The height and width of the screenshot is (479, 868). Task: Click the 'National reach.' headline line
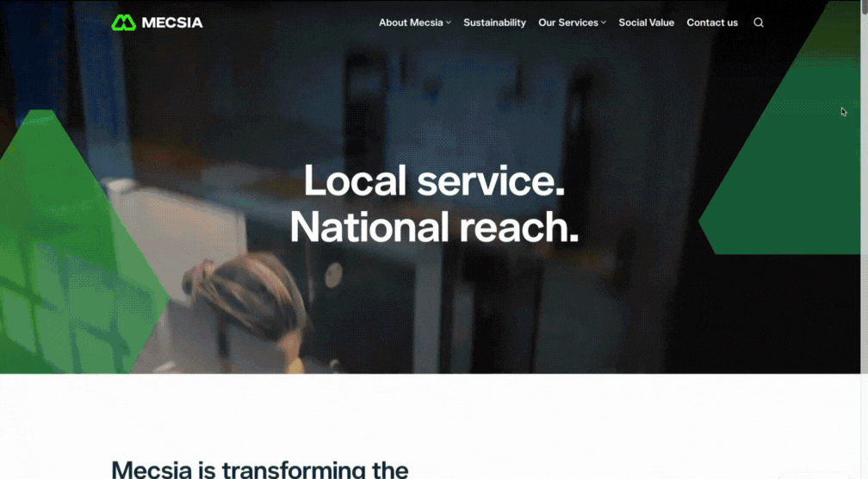pos(434,227)
